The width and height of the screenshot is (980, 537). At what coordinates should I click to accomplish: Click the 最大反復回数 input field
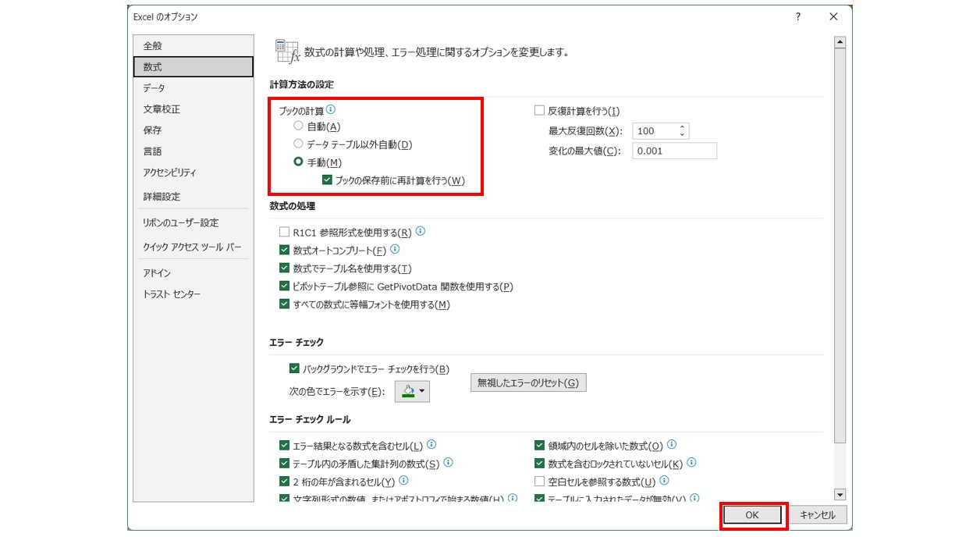655,131
